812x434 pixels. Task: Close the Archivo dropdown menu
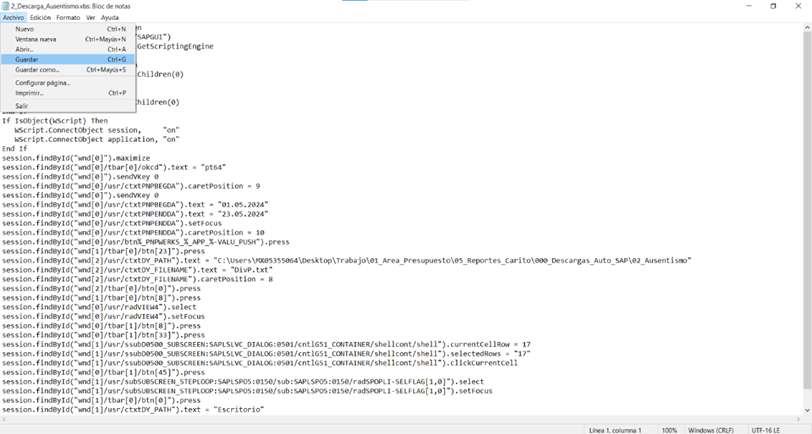[x=13, y=17]
